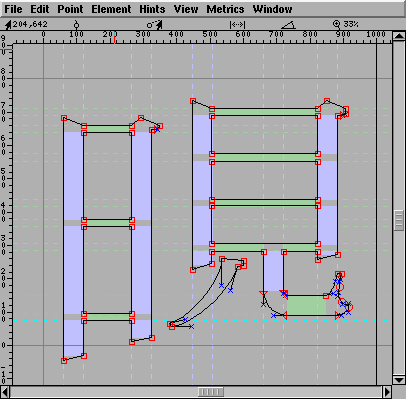Select the large green hint rectangle in the hook
Image resolution: width=406 pixels, height=399 pixels.
[306, 305]
